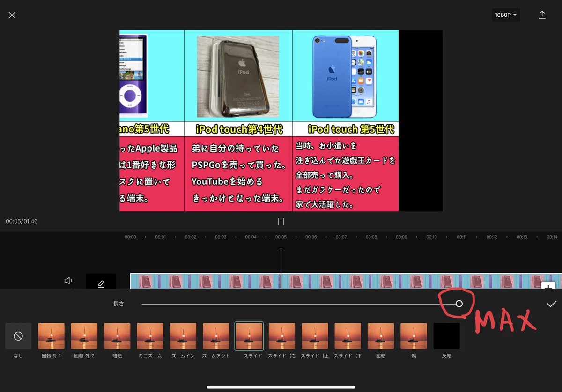This screenshot has height=392, width=562.
Task: Pause playback with the center pause button
Action: [x=281, y=221]
